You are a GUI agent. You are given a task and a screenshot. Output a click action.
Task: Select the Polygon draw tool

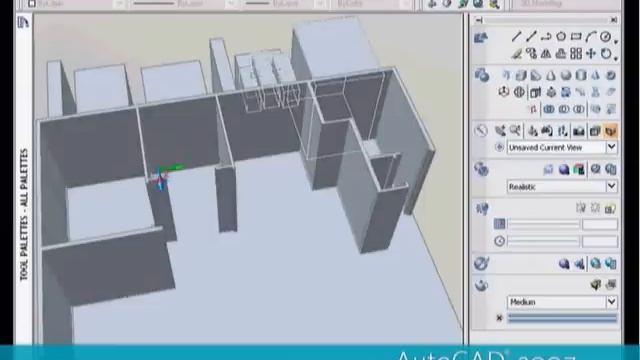[561, 37]
